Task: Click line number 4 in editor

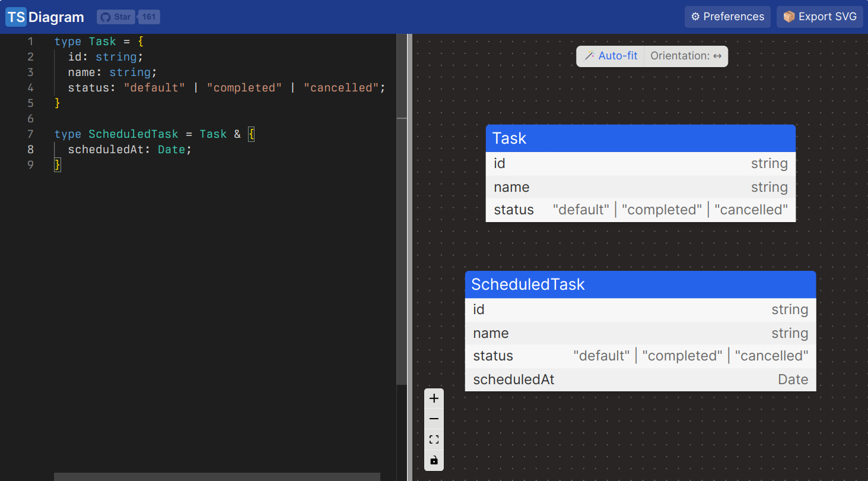Action: [30, 88]
